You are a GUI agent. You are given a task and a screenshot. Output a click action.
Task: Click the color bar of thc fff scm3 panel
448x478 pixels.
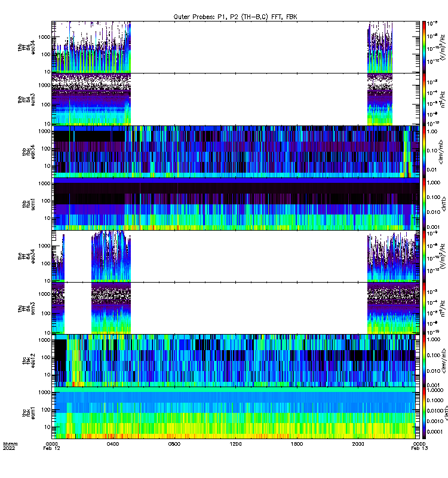[x=424, y=308]
